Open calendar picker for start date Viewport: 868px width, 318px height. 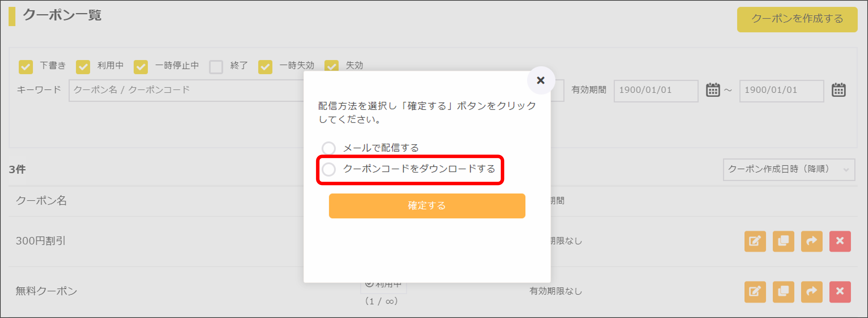pos(713,90)
